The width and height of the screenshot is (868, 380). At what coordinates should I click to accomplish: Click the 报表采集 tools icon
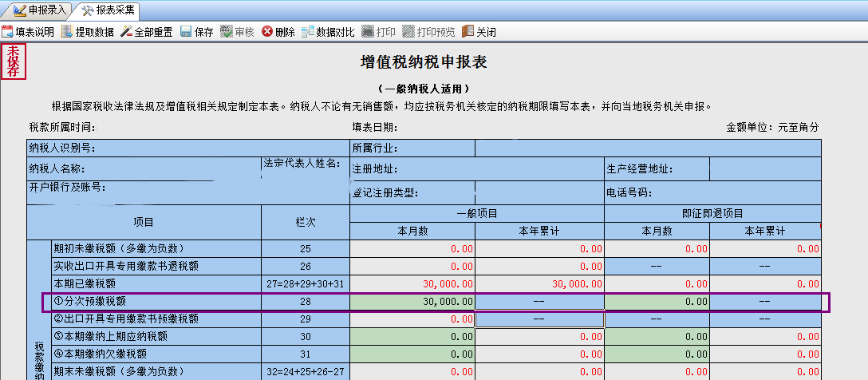87,10
